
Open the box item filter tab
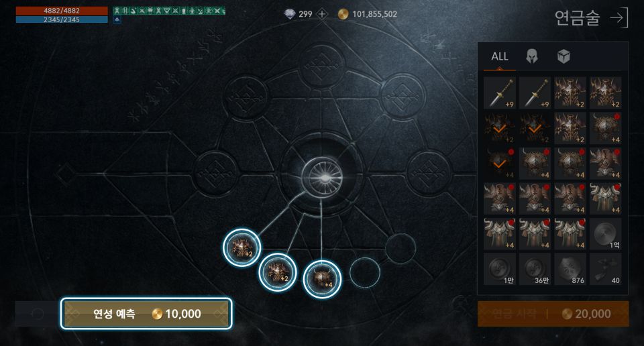563,56
